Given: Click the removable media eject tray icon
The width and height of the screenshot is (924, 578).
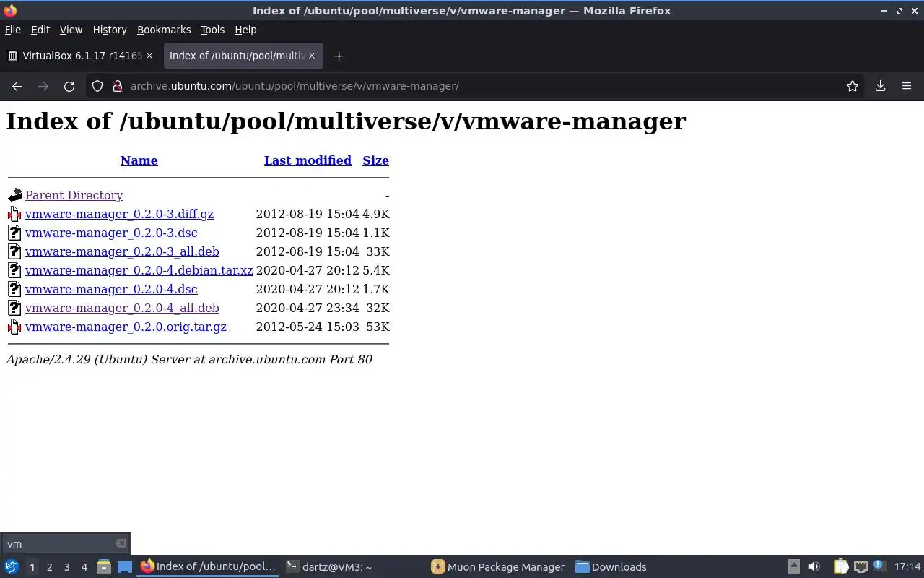Looking at the screenshot, I should 793,567.
